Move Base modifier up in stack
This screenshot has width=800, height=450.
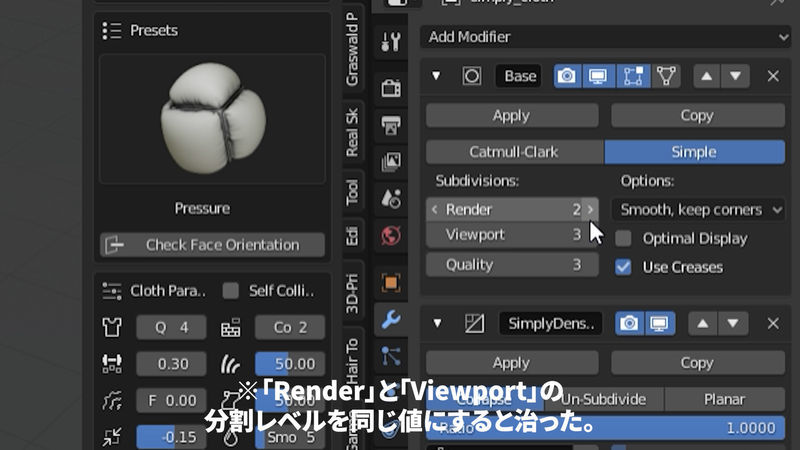(707, 77)
